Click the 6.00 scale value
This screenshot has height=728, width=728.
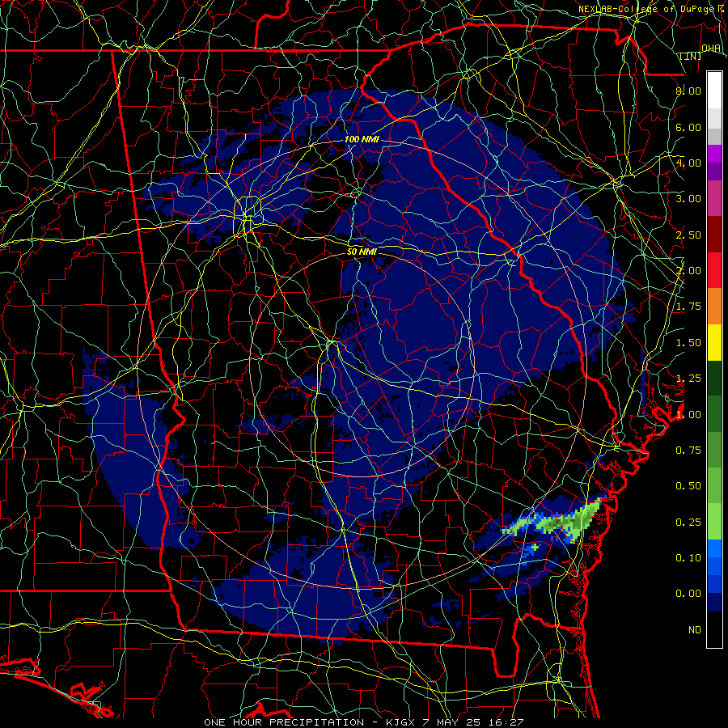pyautogui.click(x=688, y=127)
